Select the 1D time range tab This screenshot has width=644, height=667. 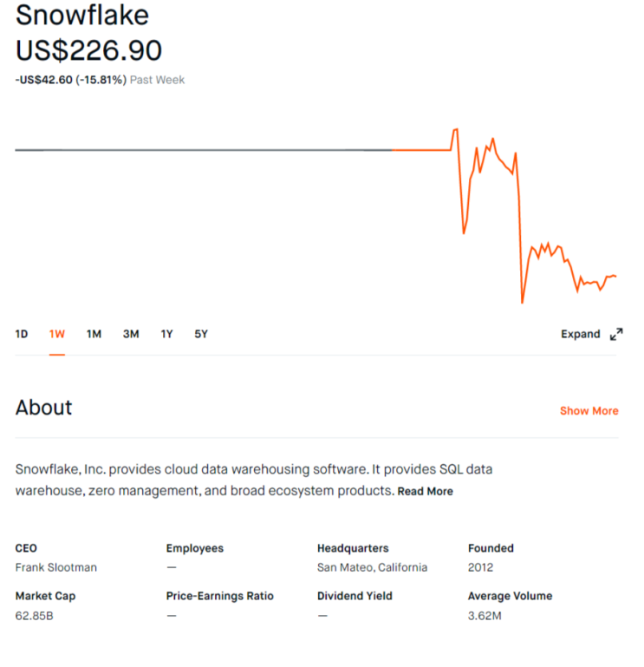coord(22,334)
